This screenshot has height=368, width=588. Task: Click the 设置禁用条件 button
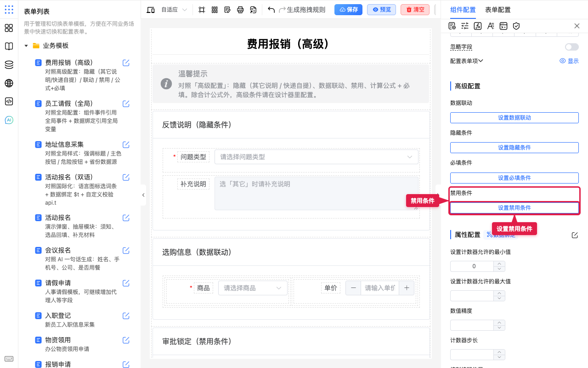(514, 208)
